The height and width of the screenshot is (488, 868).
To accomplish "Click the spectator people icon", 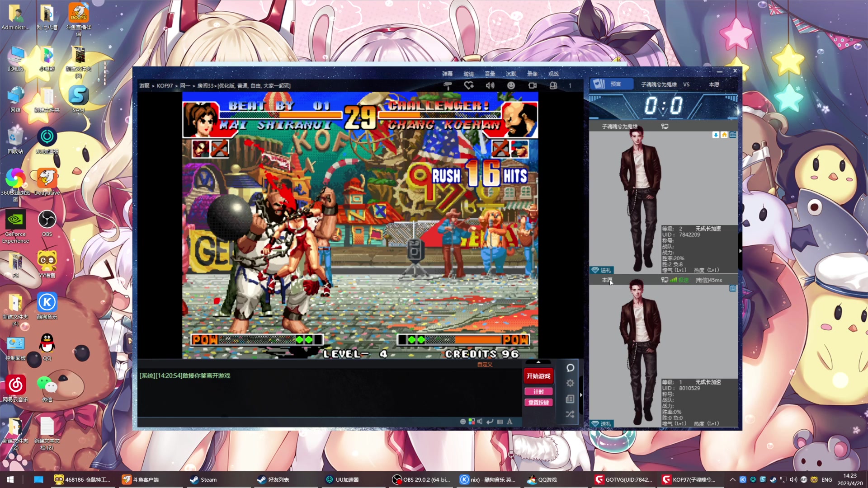I will tap(553, 85).
